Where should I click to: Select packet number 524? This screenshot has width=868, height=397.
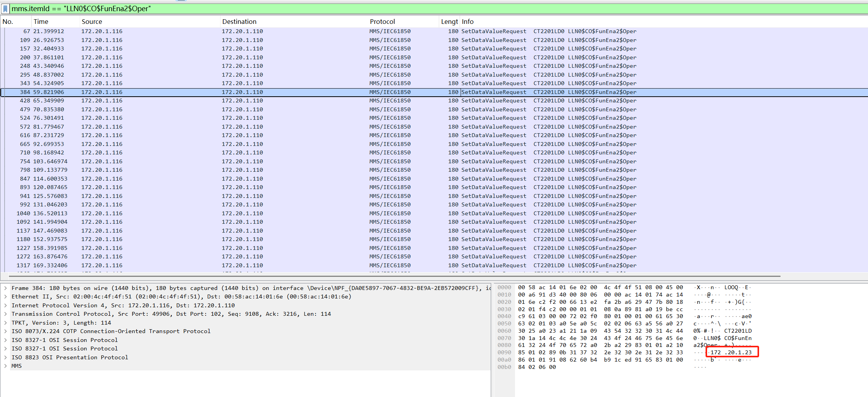pos(434,118)
